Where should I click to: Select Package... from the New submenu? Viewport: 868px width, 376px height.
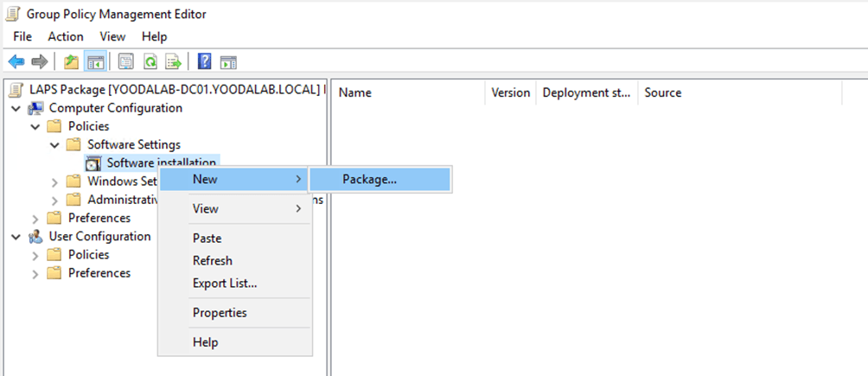380,180
